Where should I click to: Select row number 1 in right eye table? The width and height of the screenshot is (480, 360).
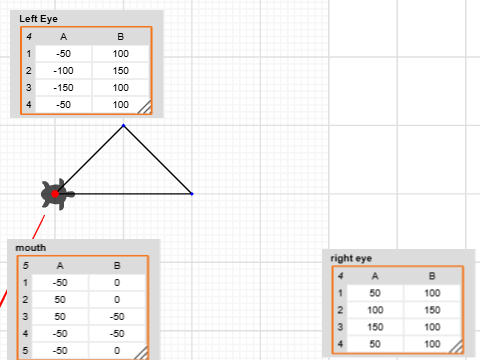[x=340, y=293]
